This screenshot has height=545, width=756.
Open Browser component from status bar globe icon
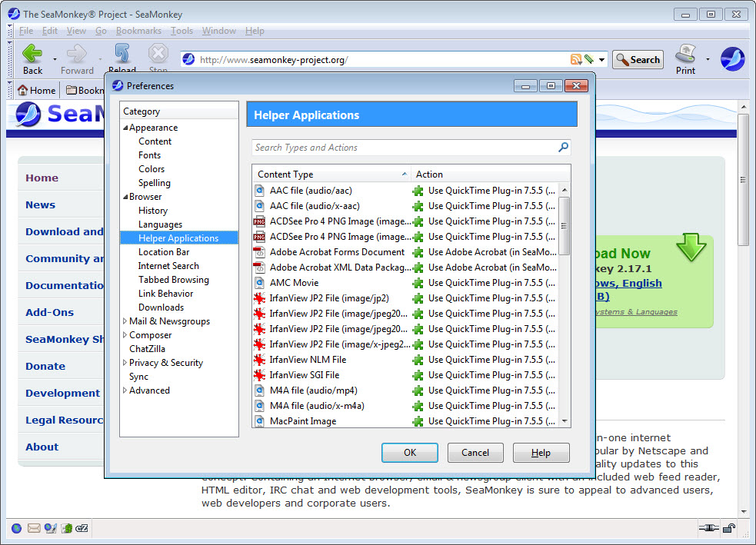pos(16,528)
